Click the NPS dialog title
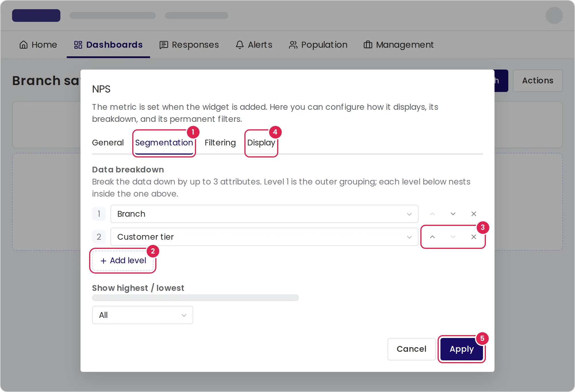The image size is (575, 392). 101,89
